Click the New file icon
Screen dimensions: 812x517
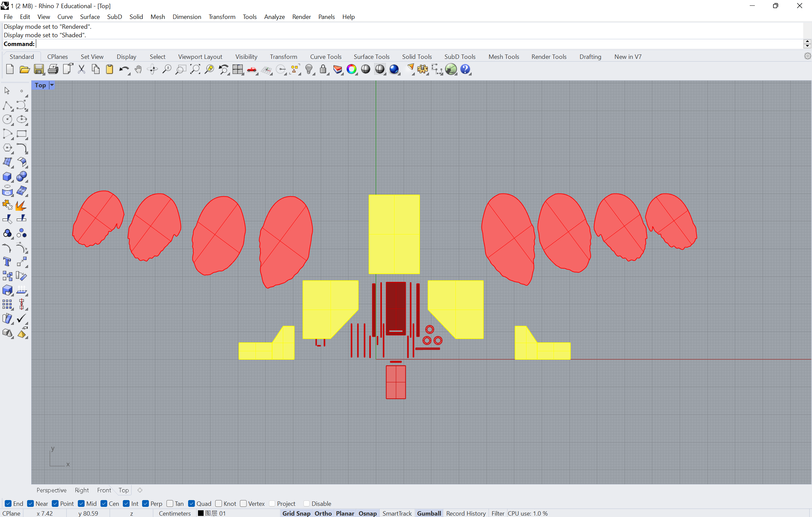tap(10, 69)
